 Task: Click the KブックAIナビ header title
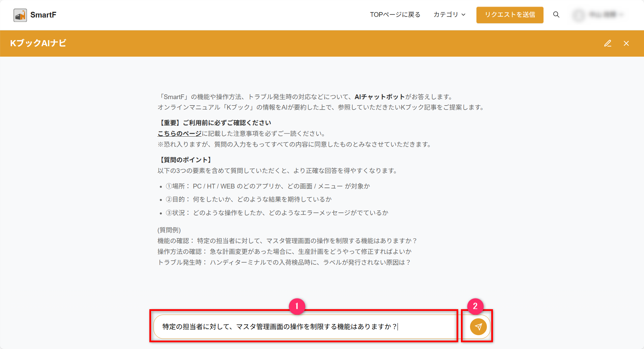click(x=38, y=43)
